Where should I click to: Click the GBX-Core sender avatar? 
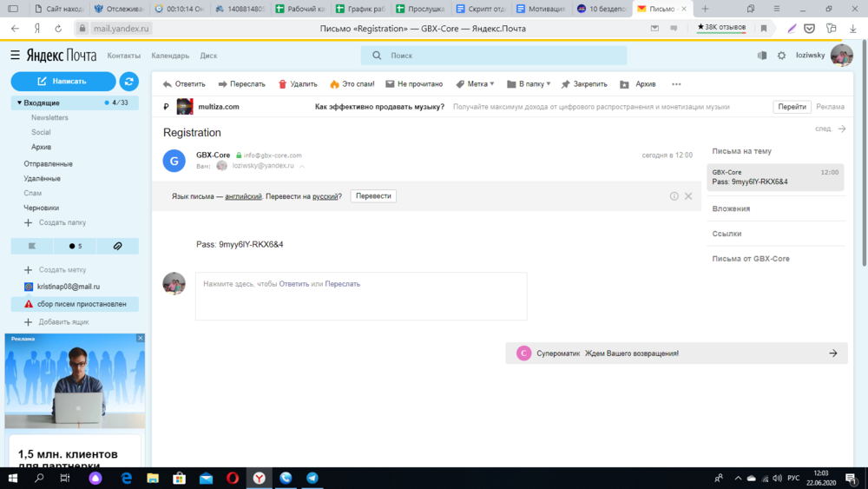coord(174,161)
